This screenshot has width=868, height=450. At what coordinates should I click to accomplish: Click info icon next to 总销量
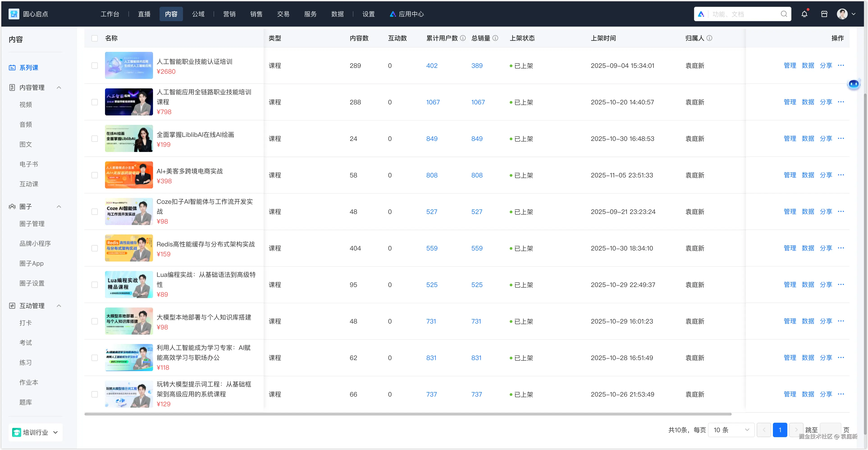pos(495,38)
